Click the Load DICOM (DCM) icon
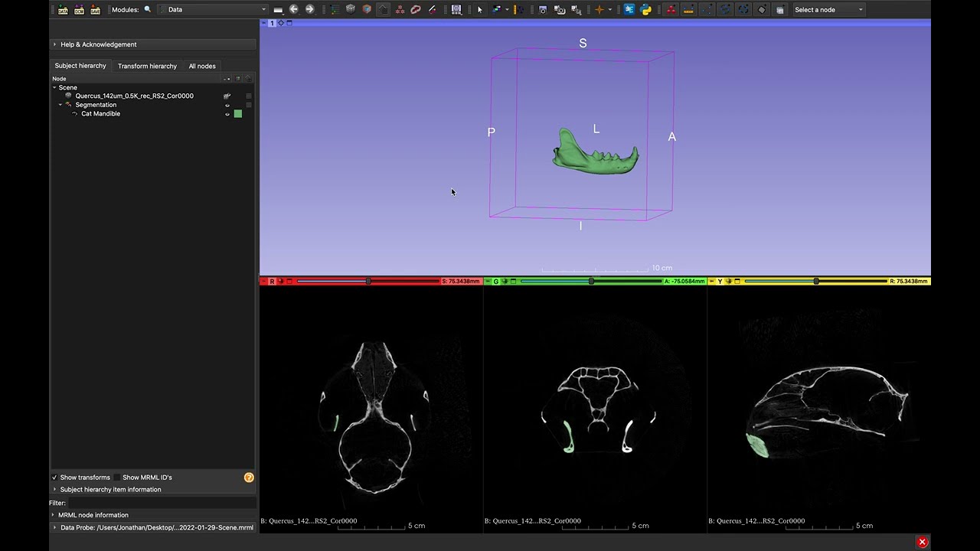980x551 pixels. [x=79, y=9]
